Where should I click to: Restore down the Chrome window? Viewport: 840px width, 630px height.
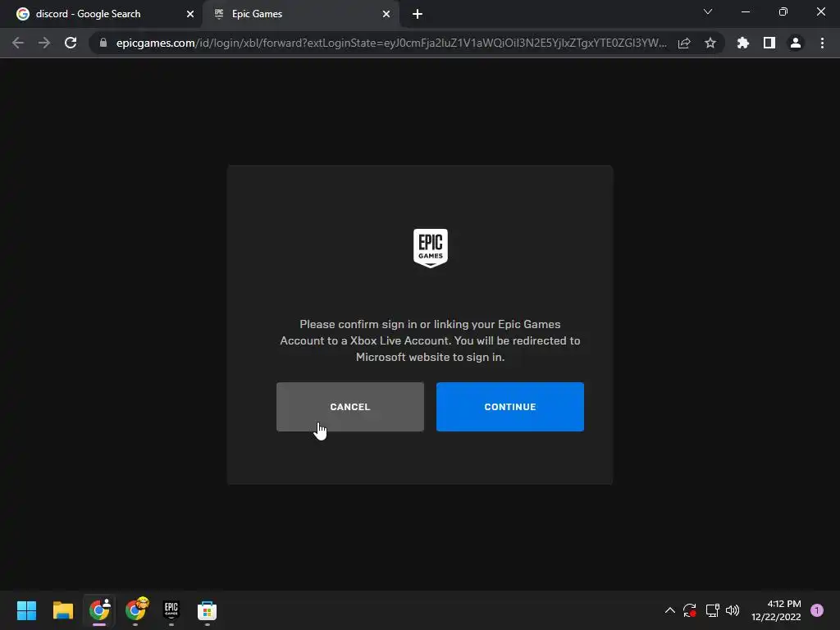pos(783,11)
